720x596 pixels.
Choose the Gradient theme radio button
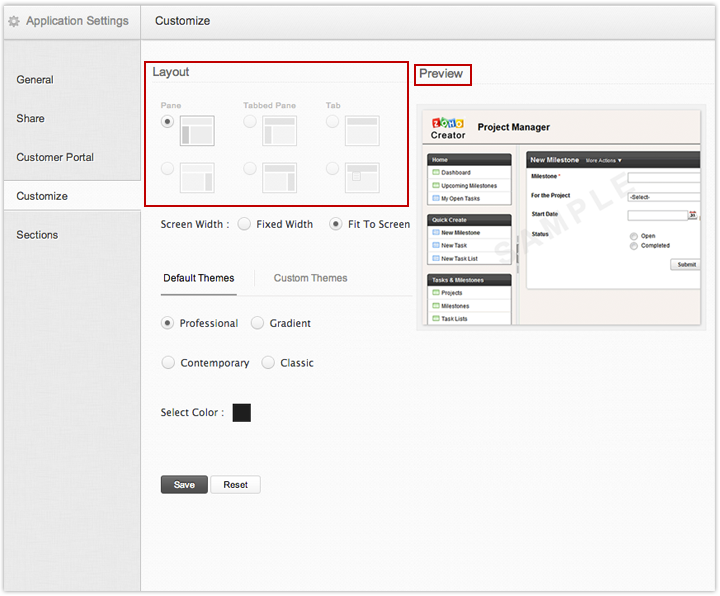[x=258, y=323]
